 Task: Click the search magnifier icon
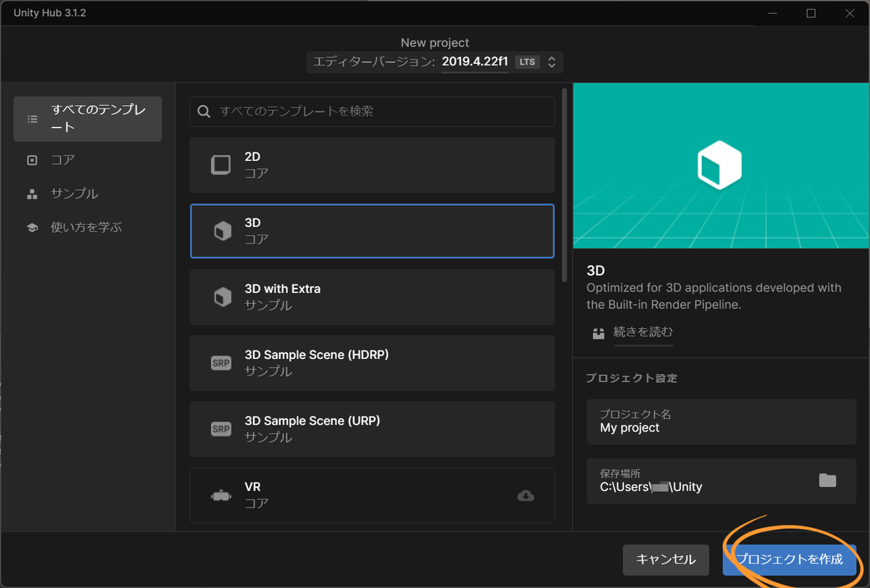204,111
